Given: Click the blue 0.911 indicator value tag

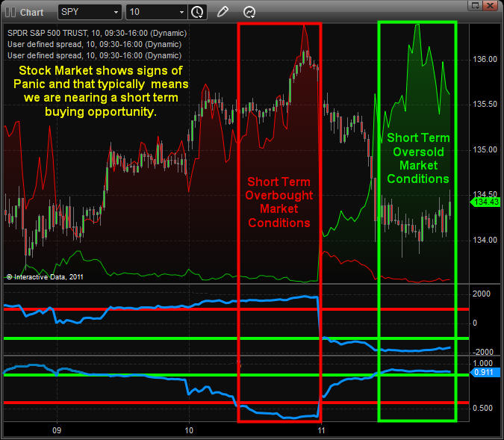Looking at the screenshot, I should point(485,373).
